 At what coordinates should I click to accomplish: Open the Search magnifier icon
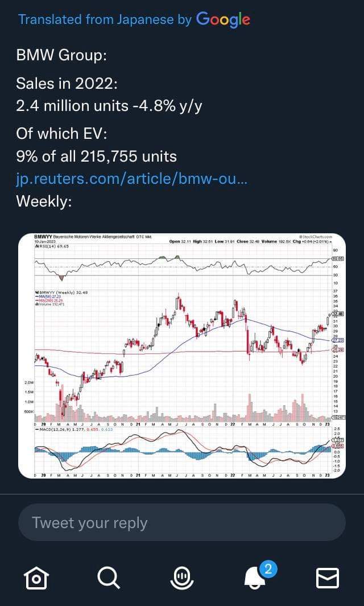click(109, 578)
